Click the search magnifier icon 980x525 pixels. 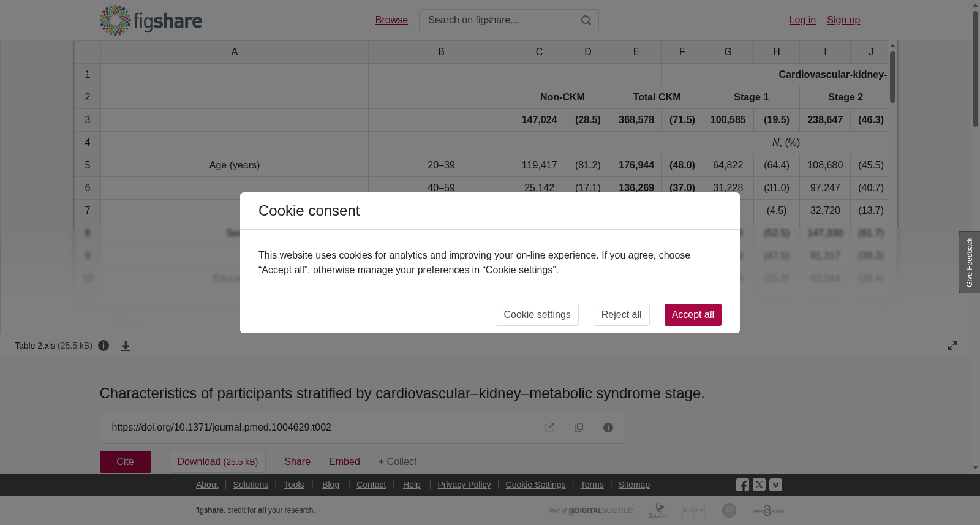pyautogui.click(x=586, y=20)
